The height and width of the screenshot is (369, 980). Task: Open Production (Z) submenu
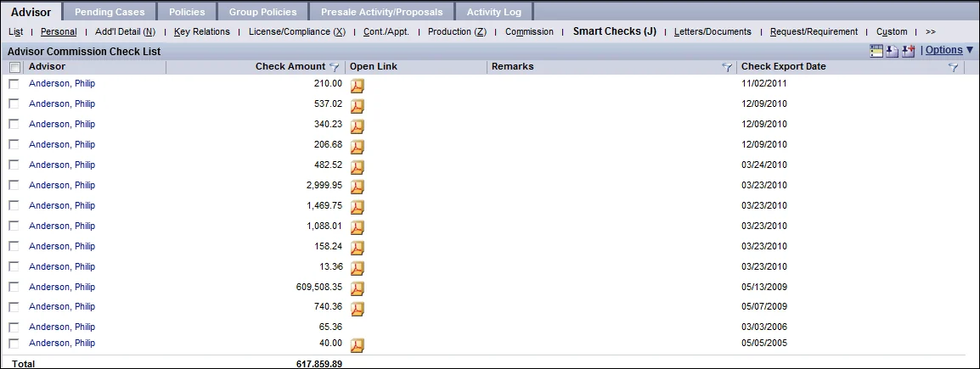pos(457,31)
